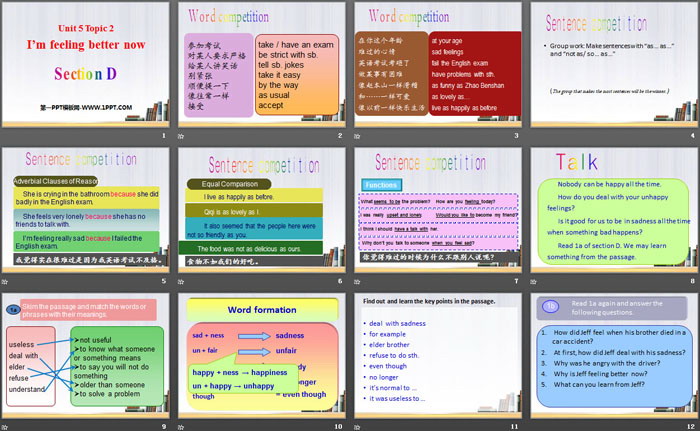
Task: Click the pink Chinese phrase list box
Action: pyautogui.click(x=218, y=75)
